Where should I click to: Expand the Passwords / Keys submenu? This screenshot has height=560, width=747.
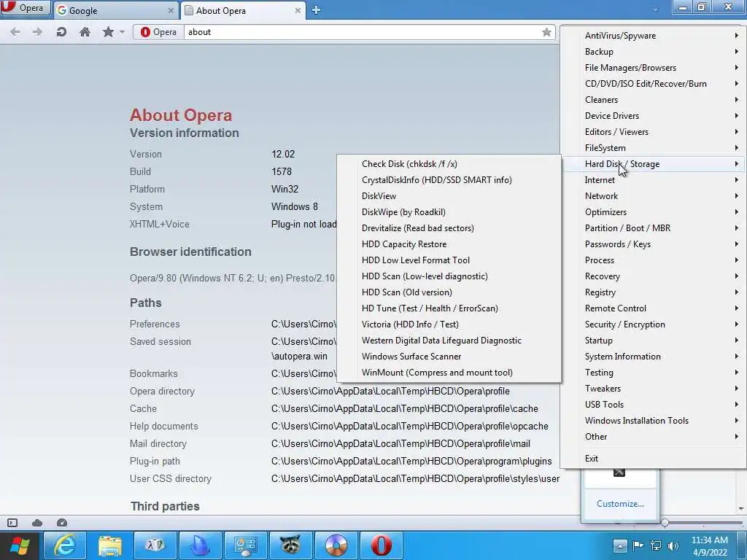[651, 244]
